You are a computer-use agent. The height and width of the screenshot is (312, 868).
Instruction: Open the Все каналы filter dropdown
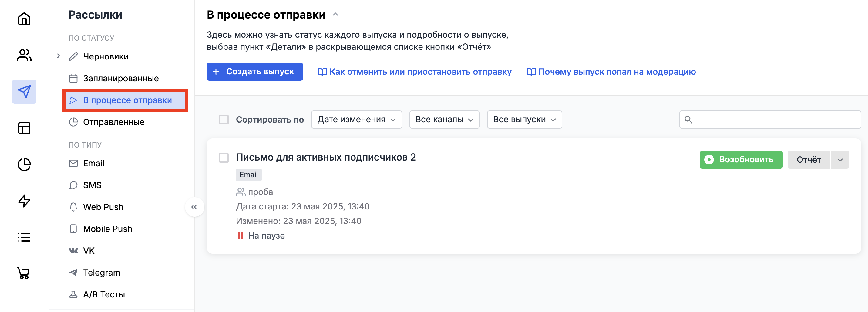coord(444,120)
